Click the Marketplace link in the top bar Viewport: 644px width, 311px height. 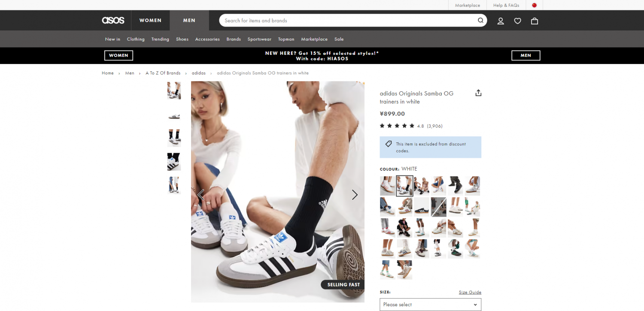468,5
